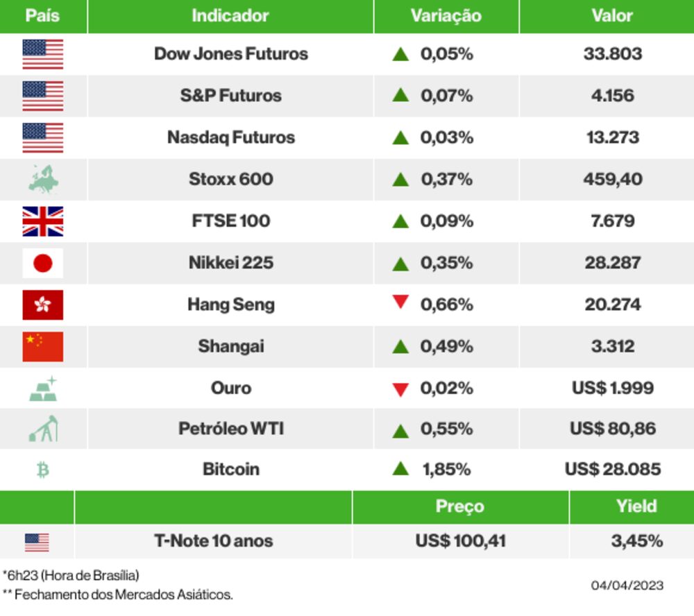This screenshot has height=616, width=694.
Task: Click the Yield header cell
Action: coord(636,506)
